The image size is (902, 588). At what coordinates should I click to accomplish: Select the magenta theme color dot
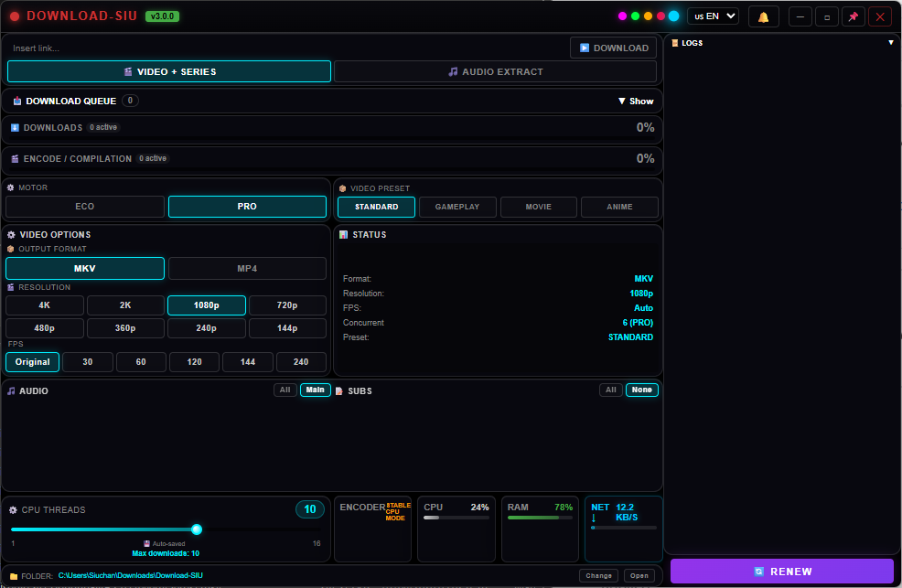[x=622, y=16]
